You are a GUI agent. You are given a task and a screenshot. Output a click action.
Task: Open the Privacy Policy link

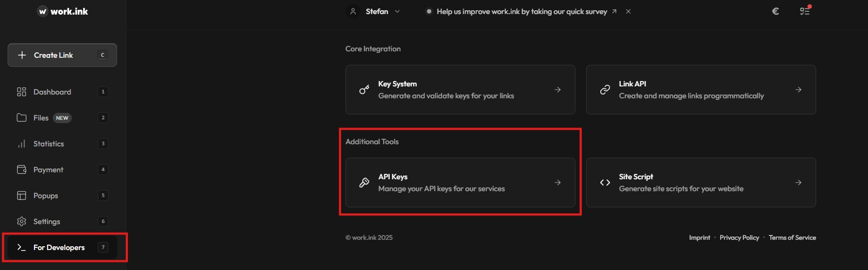click(x=739, y=238)
